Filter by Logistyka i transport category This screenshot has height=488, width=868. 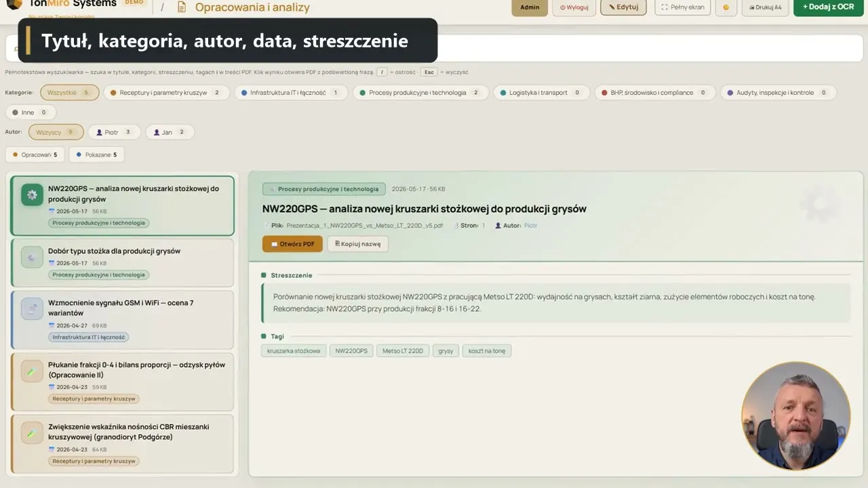[x=541, y=93]
